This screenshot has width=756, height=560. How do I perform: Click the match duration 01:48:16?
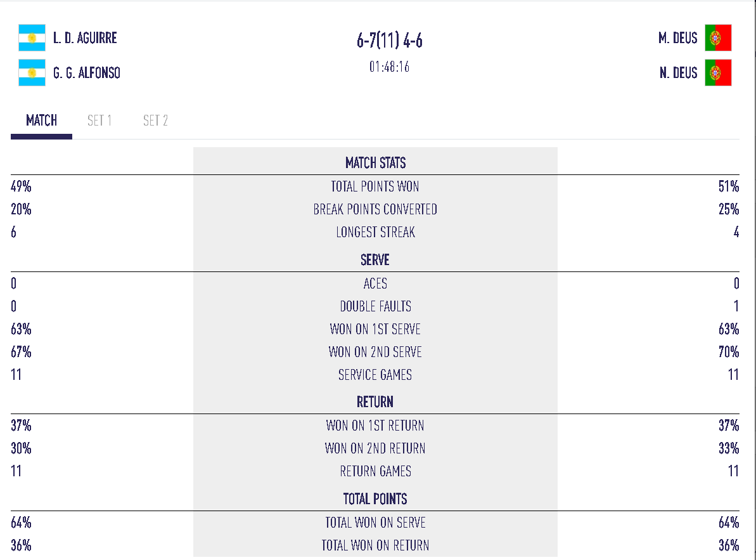[x=390, y=67]
